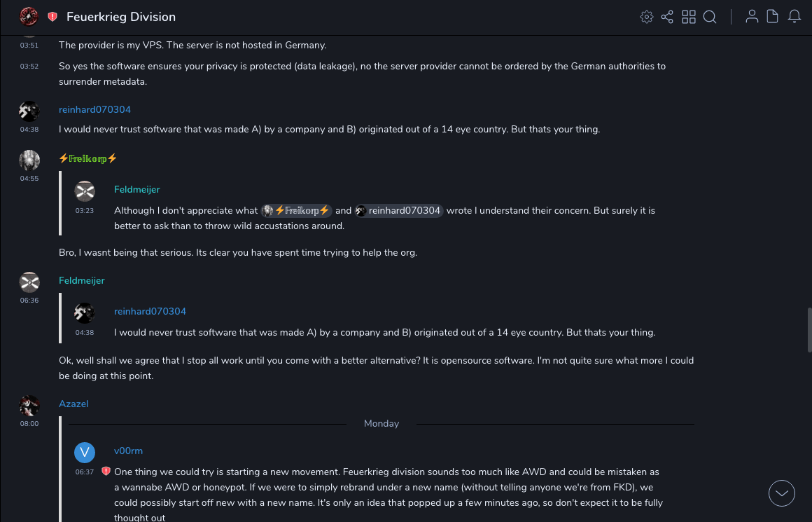Viewport: 812px width, 522px height.
Task: Open the Azazel username link
Action: (x=73, y=404)
